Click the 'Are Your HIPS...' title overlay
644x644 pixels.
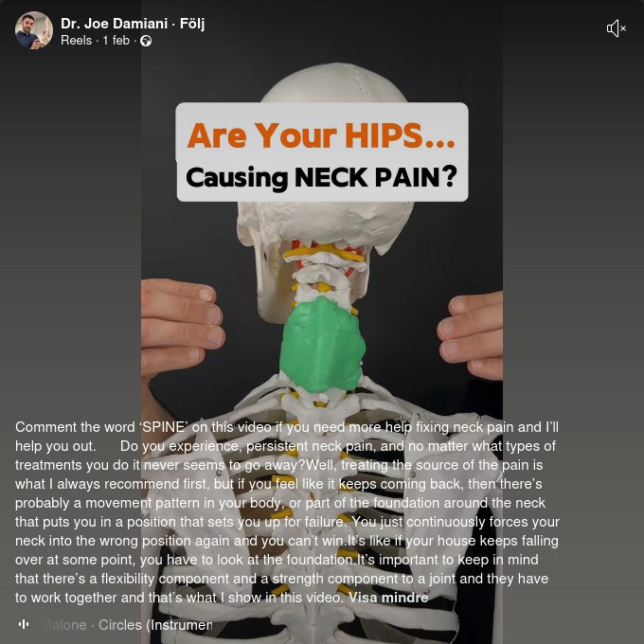321,134
